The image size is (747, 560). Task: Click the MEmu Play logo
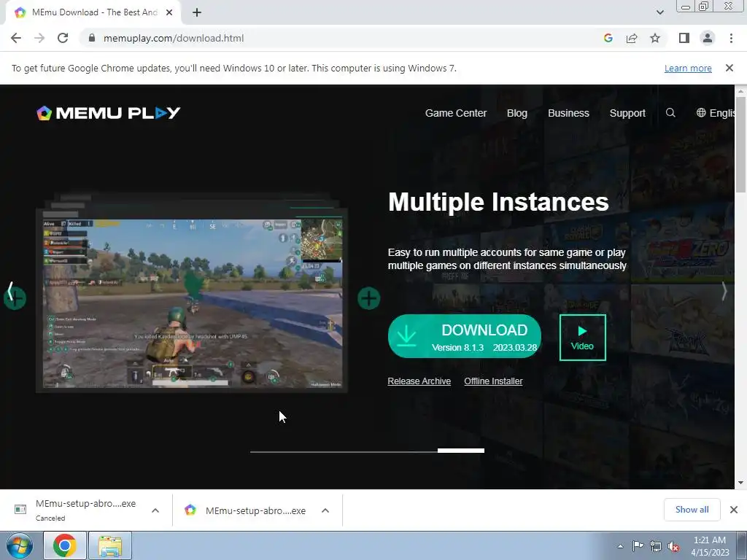109,113
